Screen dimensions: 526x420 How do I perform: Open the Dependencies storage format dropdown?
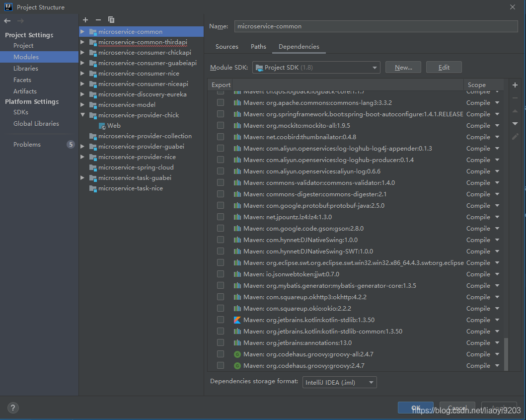coord(339,382)
